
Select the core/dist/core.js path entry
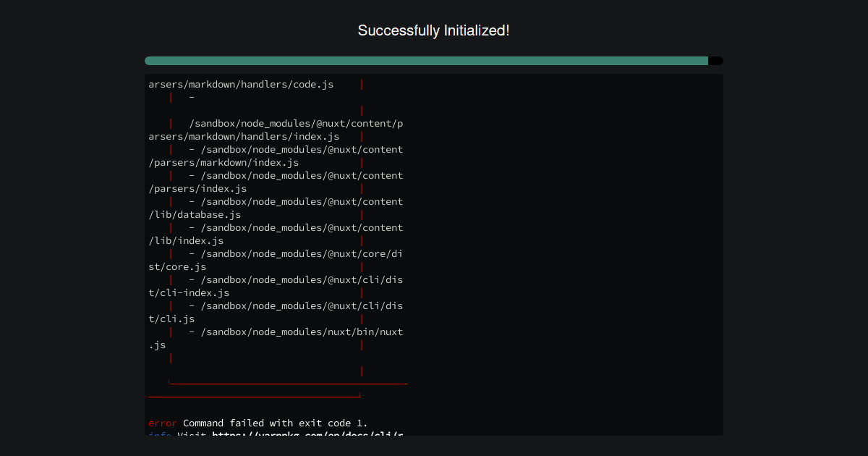275,260
